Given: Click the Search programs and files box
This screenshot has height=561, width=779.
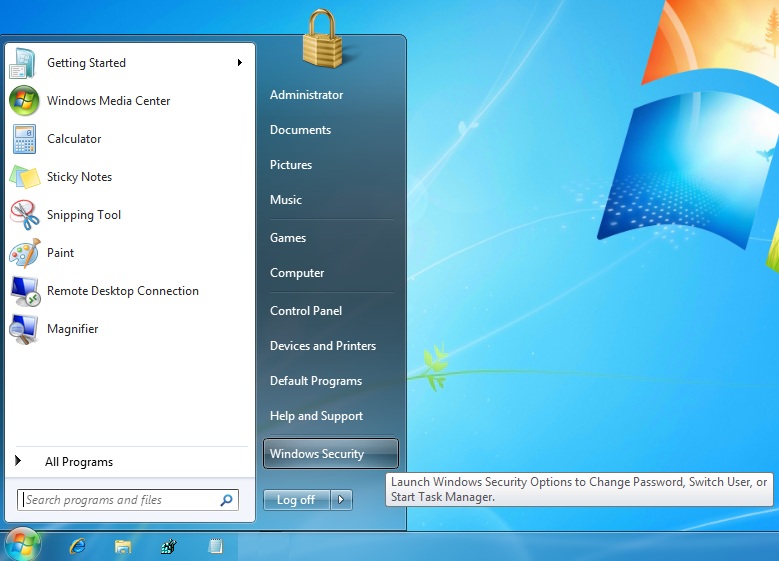Looking at the screenshot, I should [x=118, y=500].
